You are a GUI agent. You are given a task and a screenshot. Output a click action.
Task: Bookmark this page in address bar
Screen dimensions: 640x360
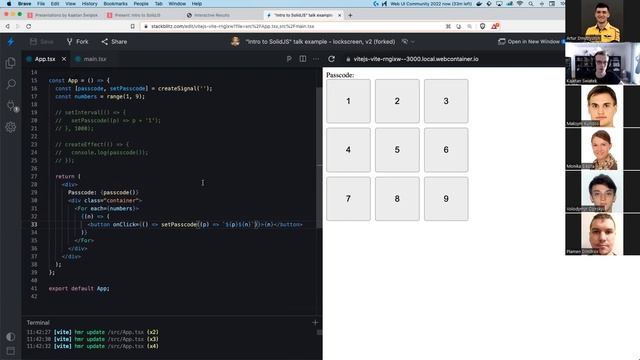point(133,26)
